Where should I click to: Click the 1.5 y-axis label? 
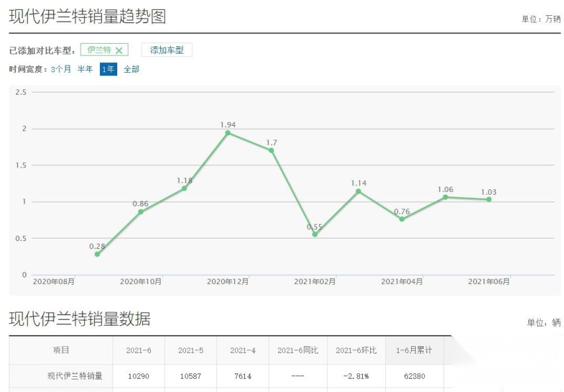21,166
